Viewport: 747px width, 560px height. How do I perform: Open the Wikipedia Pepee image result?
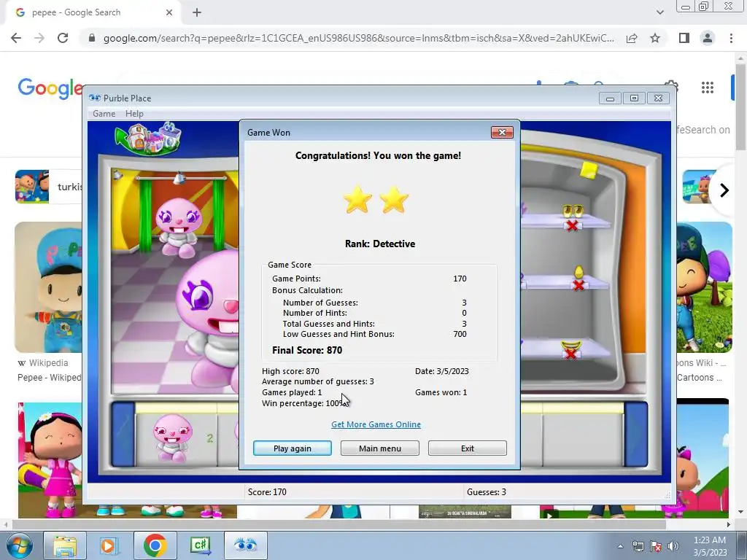pos(48,287)
